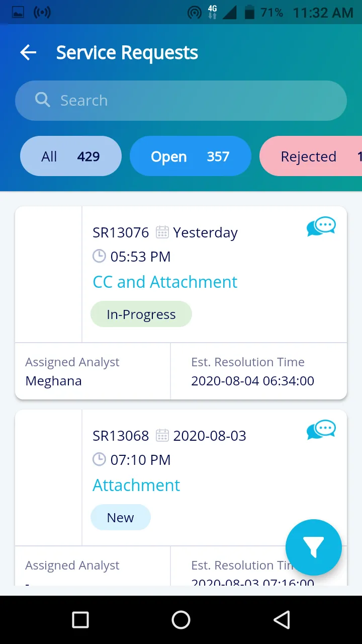Tap the Yesterday date text
This screenshot has height=644, width=362.
205,232
